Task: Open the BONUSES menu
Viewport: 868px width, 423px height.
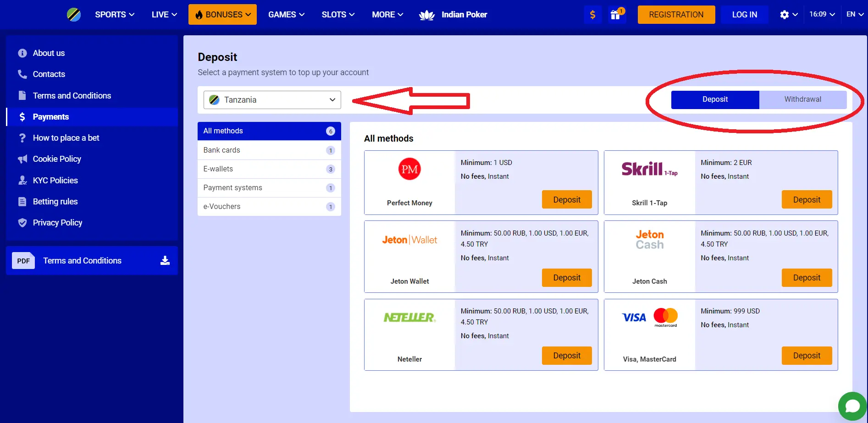Action: point(222,14)
